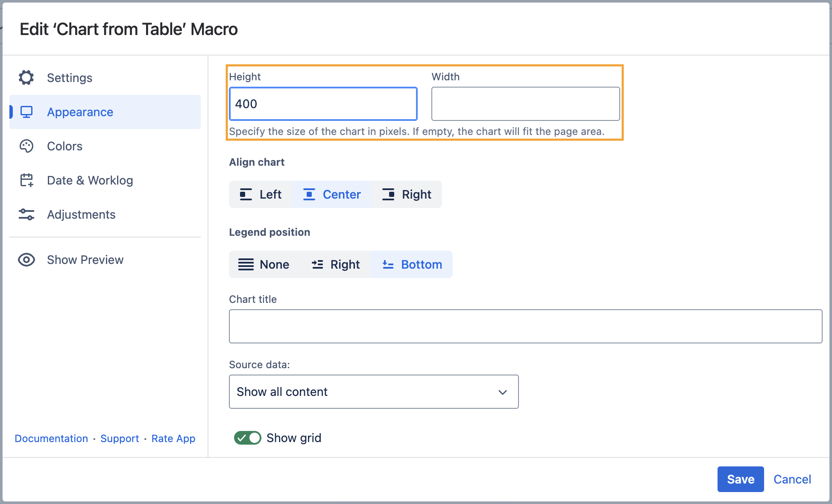Click the Settings gear icon
Viewport: 832px width, 504px height.
coord(26,78)
